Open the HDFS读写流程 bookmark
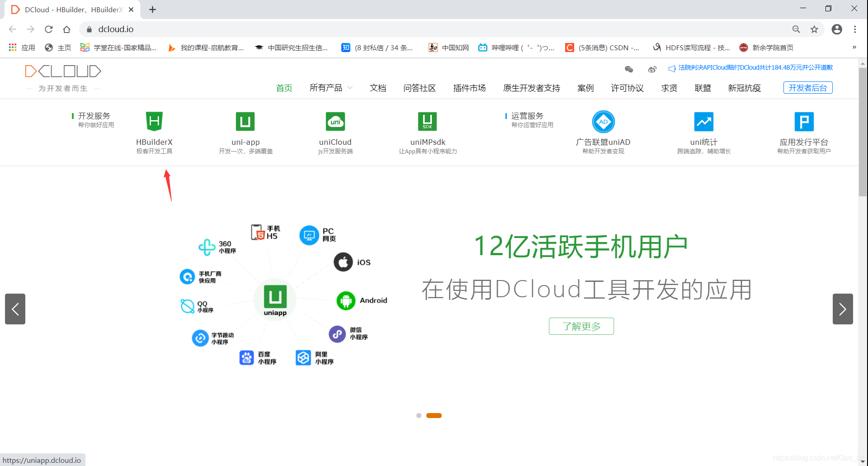The width and height of the screenshot is (868, 466). coord(691,48)
